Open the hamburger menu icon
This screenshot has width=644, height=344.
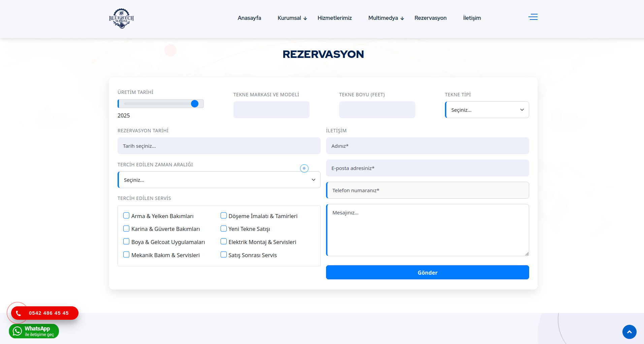tap(533, 17)
